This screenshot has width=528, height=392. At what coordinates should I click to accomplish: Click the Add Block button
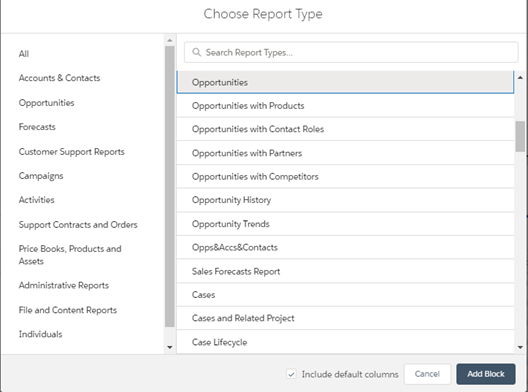[x=486, y=374]
